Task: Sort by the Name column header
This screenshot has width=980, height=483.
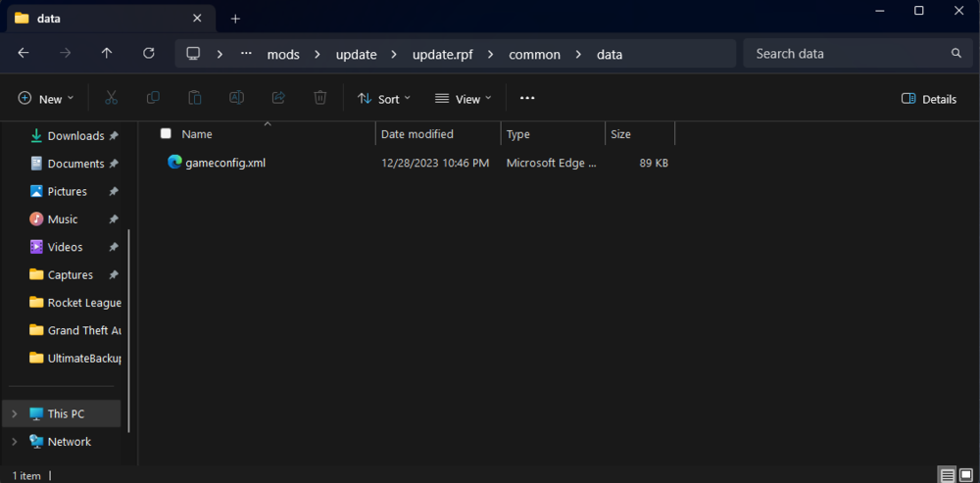Action: coord(197,133)
